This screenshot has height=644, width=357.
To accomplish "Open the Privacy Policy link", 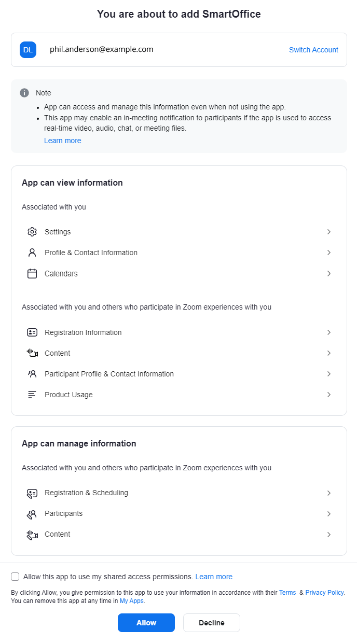I will pyautogui.click(x=324, y=592).
